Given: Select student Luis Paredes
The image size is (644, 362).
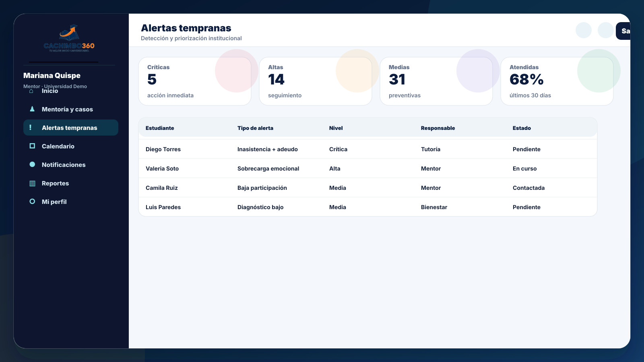Looking at the screenshot, I should click(163, 207).
